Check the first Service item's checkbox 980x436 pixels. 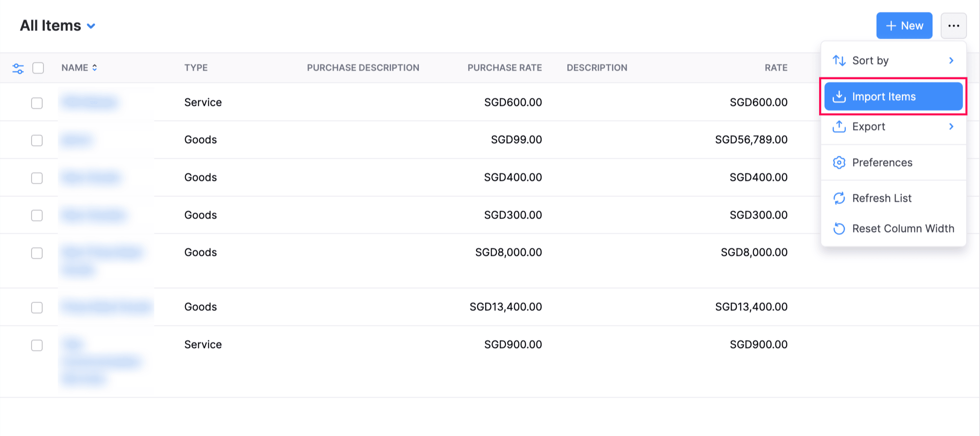click(37, 103)
